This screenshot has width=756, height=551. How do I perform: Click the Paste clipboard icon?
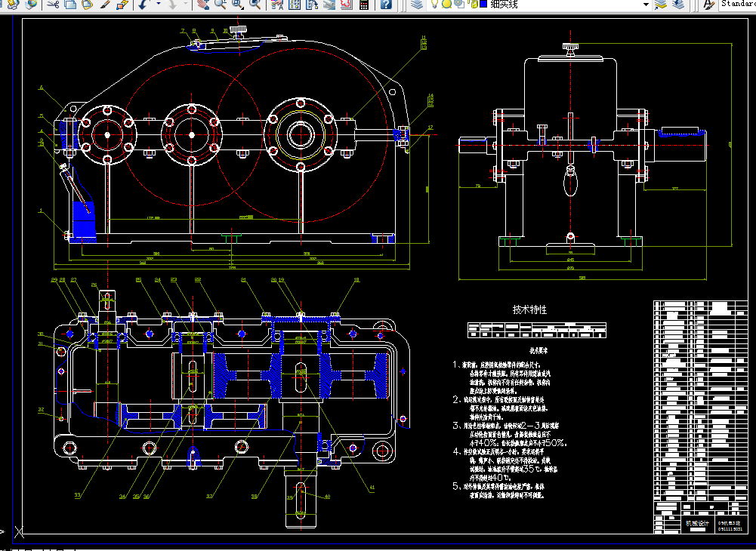tap(88, 5)
